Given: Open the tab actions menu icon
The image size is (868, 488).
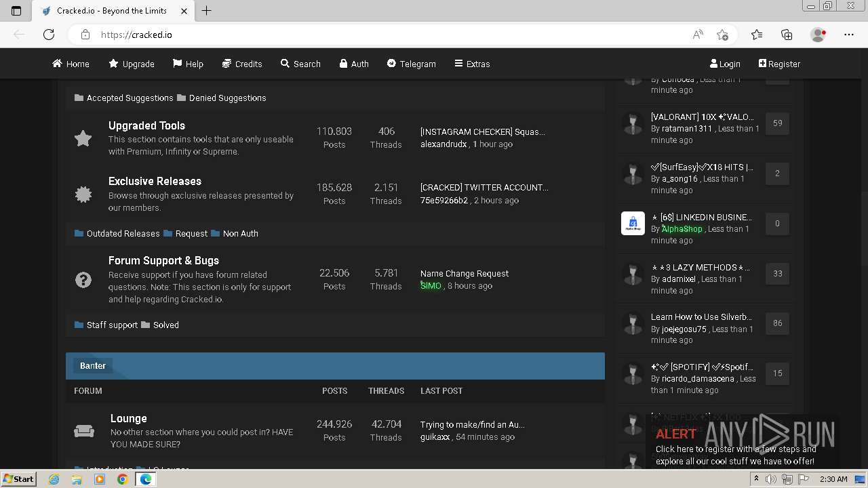Looking at the screenshot, I should point(16,11).
